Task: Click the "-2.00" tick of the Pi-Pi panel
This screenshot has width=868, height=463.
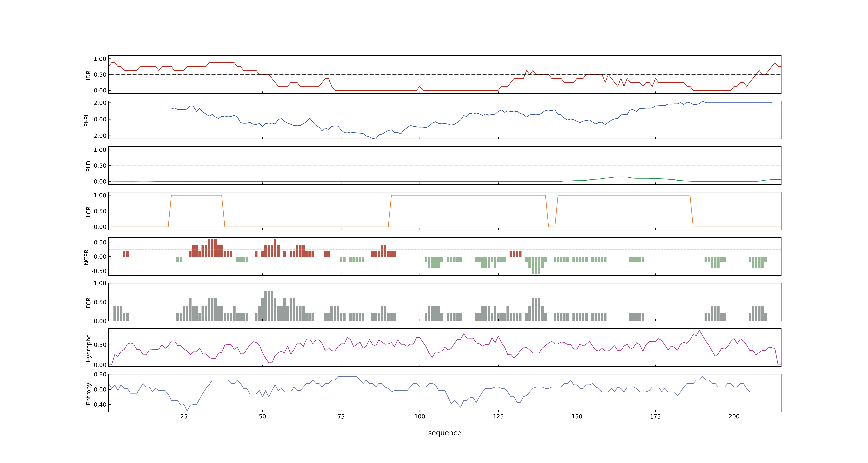Action: 99,136
